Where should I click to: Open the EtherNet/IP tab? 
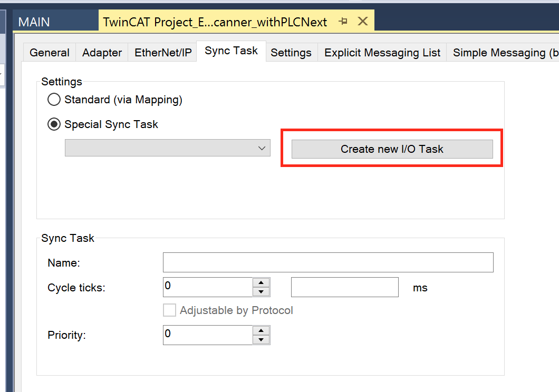pos(163,53)
